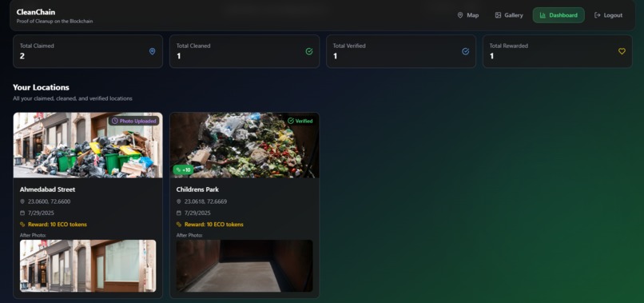The height and width of the screenshot is (303, 644).
Task: Click the check circle icon in Total Cleaned card
Action: coord(309,51)
